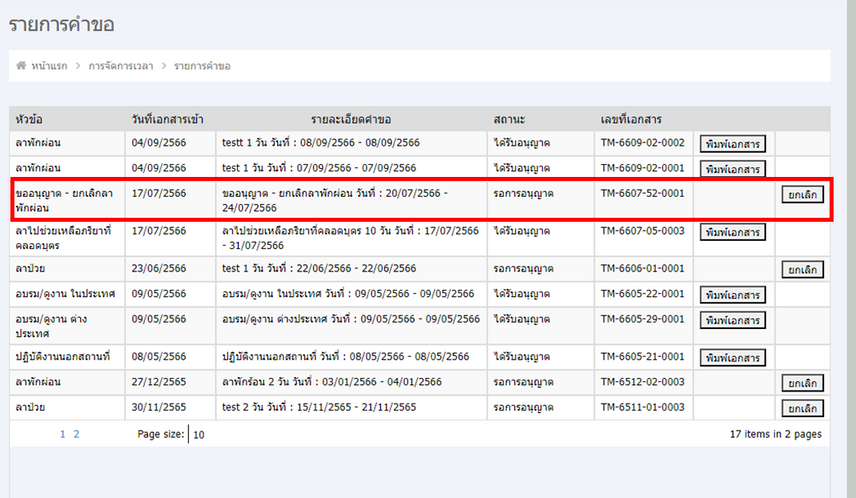856x498 pixels.
Task: Print document TM-6605-22-0001
Action: pyautogui.click(x=732, y=295)
